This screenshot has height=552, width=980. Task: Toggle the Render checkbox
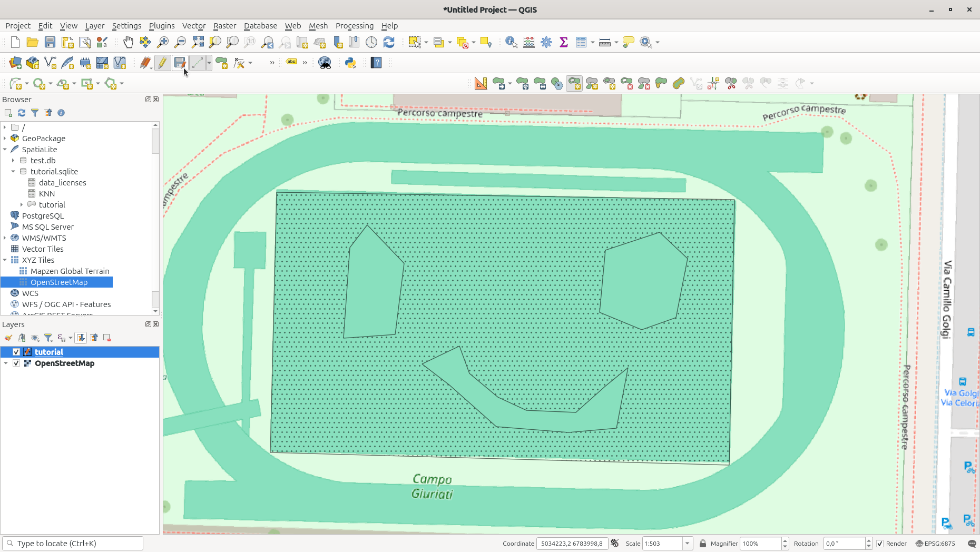click(x=880, y=544)
